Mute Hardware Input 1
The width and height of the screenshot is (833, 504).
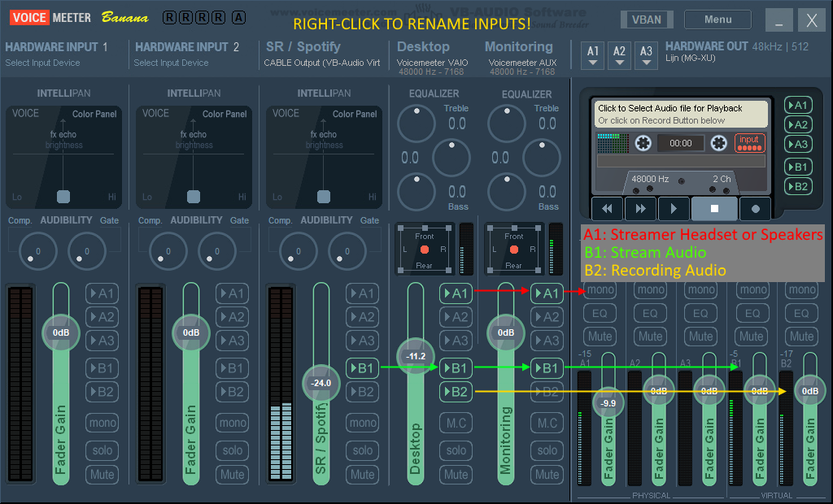click(102, 474)
